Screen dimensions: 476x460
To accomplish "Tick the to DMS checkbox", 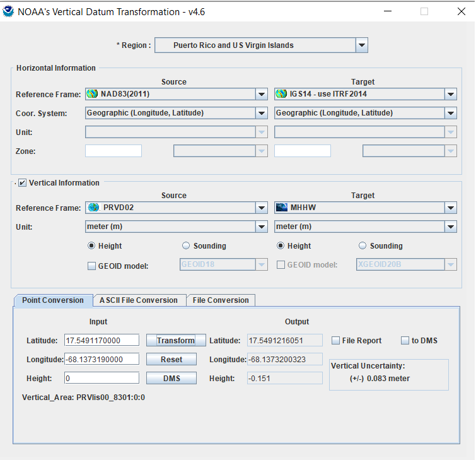I will pos(405,341).
